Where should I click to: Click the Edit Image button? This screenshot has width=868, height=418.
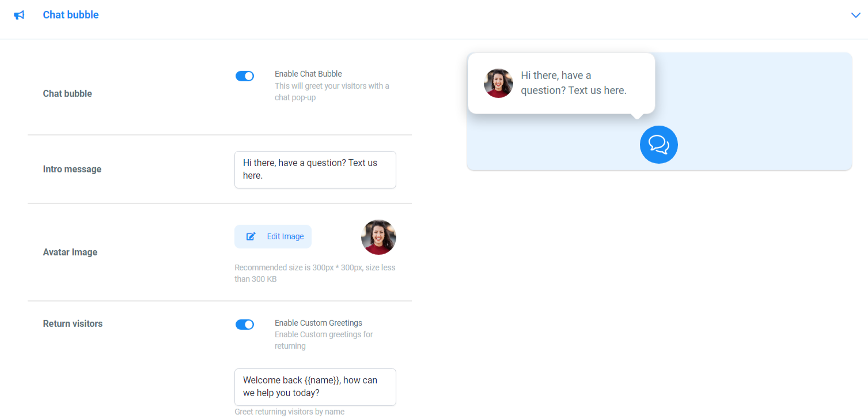tap(273, 236)
